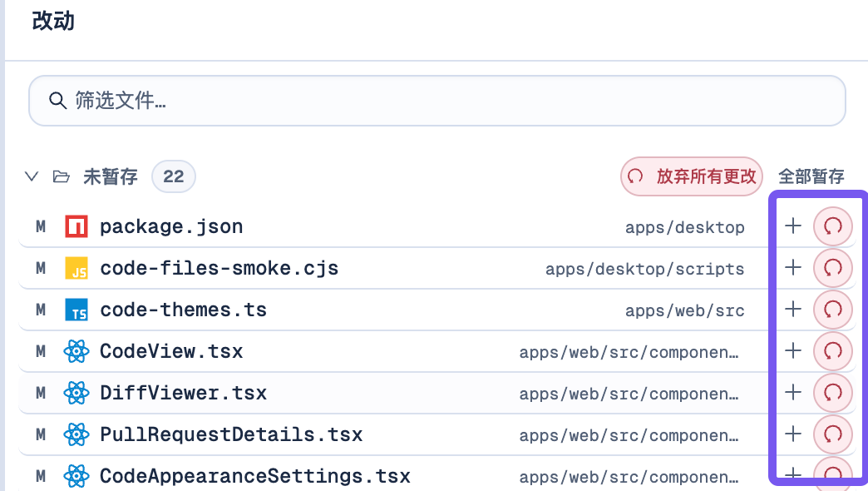
Task: Stage code-files-smoke.cjs with its plus icon
Action: coord(792,268)
